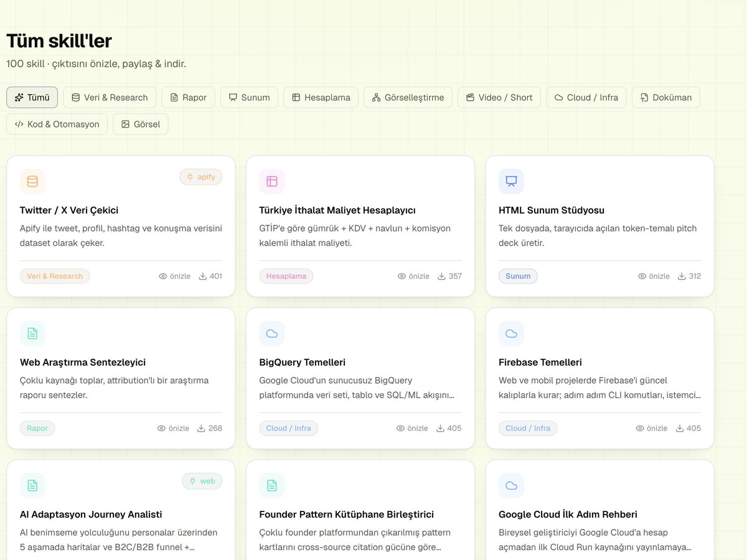Viewport: 747px width, 560px height.
Task: Preview Twitter / X Veri Çekici via önizle
Action: pos(174,276)
